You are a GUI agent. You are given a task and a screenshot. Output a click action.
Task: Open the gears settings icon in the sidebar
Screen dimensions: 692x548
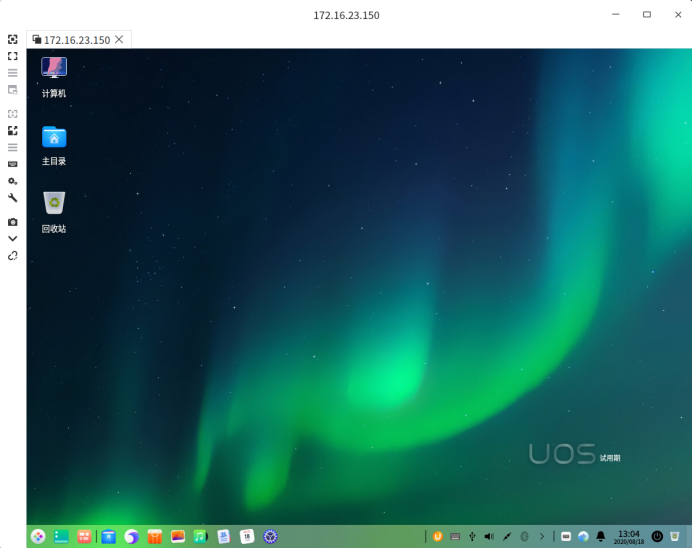[13, 181]
